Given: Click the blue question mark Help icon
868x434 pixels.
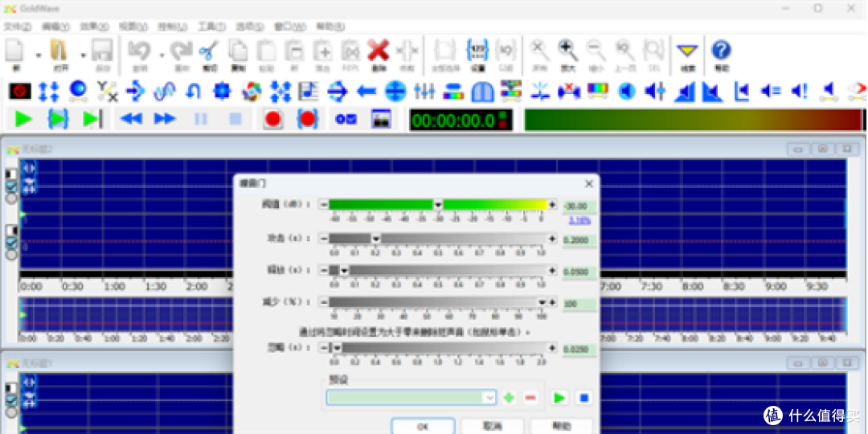Looking at the screenshot, I should tap(721, 51).
